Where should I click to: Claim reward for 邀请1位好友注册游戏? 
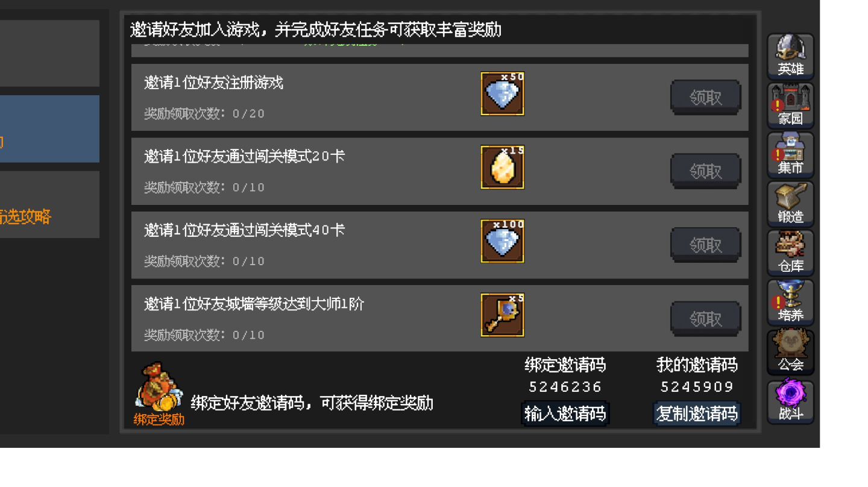click(x=705, y=97)
